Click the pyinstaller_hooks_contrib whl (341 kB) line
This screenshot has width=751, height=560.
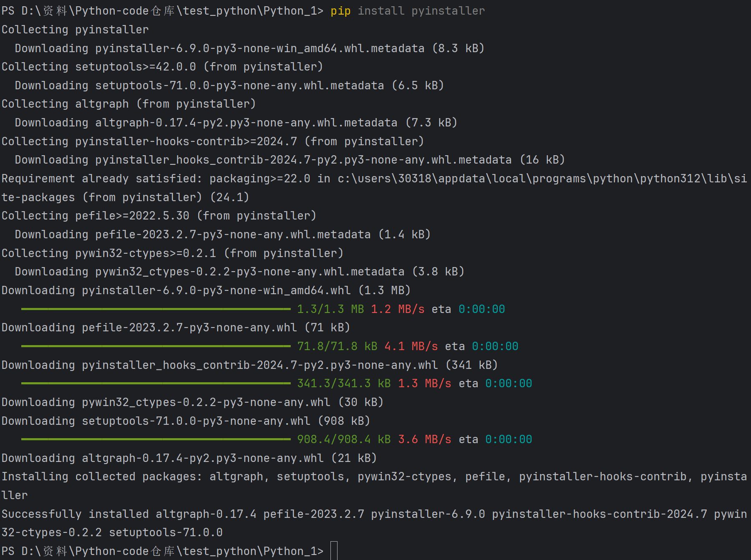coord(249,365)
